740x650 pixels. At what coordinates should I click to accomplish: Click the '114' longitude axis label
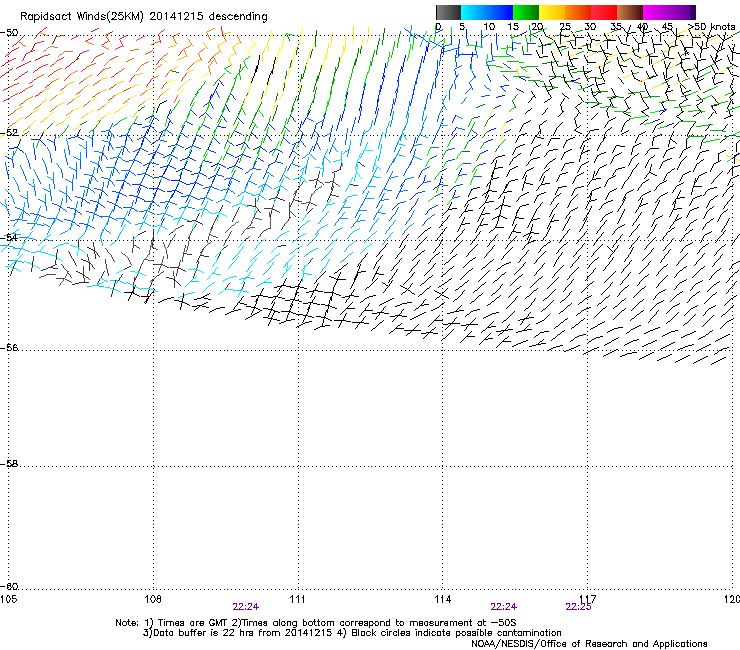[443, 599]
